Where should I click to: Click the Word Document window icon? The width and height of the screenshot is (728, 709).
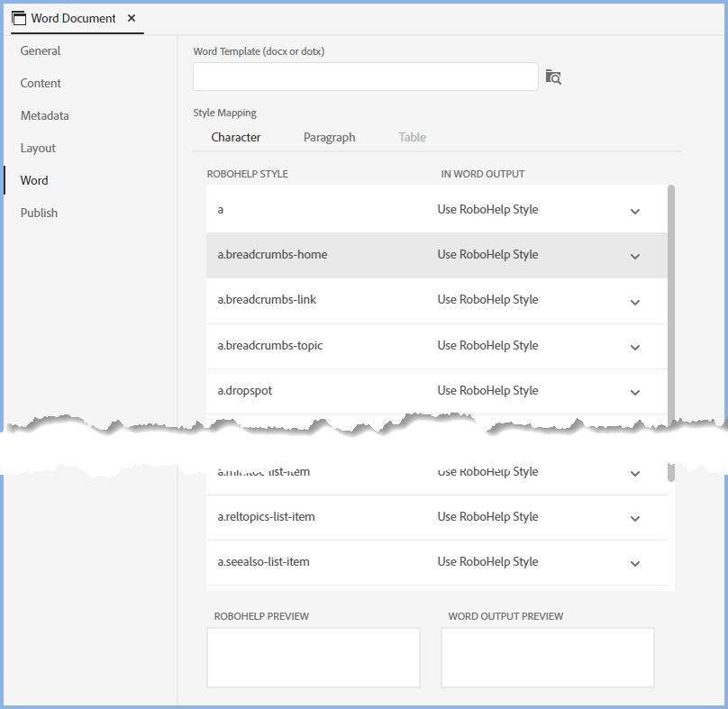click(18, 18)
